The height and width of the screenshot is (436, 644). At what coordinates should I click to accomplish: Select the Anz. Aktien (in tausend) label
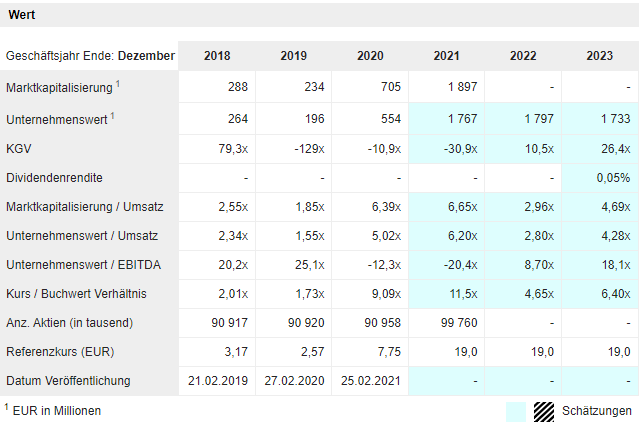point(69,323)
